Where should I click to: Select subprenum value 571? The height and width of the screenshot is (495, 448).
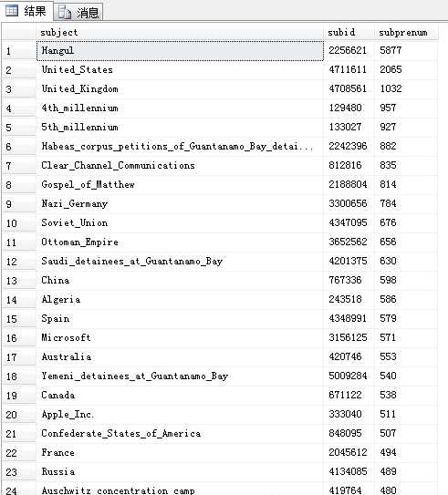[x=406, y=338]
